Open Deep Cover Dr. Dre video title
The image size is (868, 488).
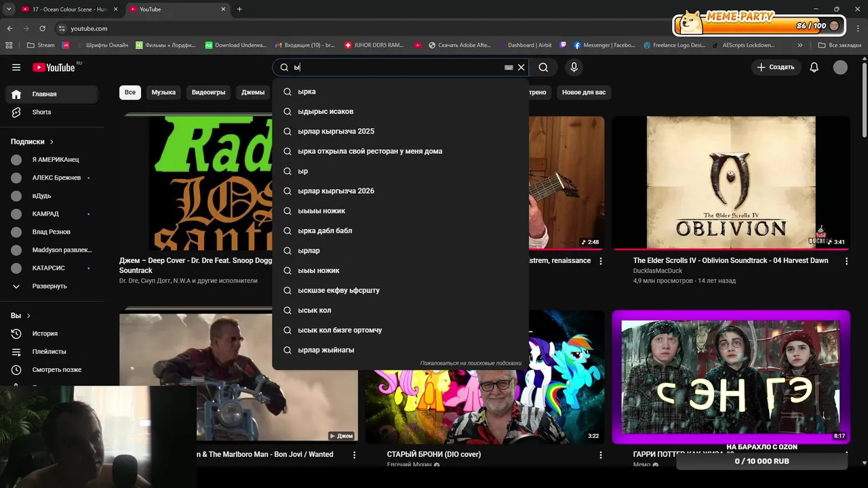(x=195, y=265)
